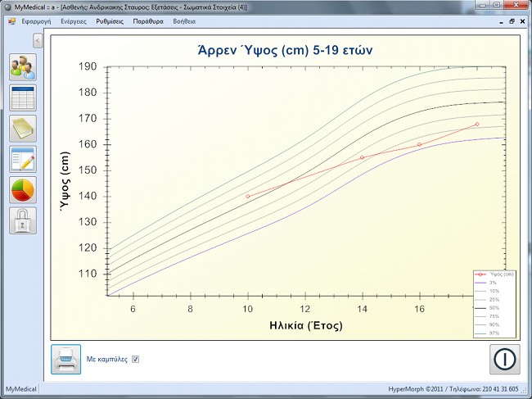Print the chart using the printer icon
Screen dimensions: 532x399
point(65,359)
